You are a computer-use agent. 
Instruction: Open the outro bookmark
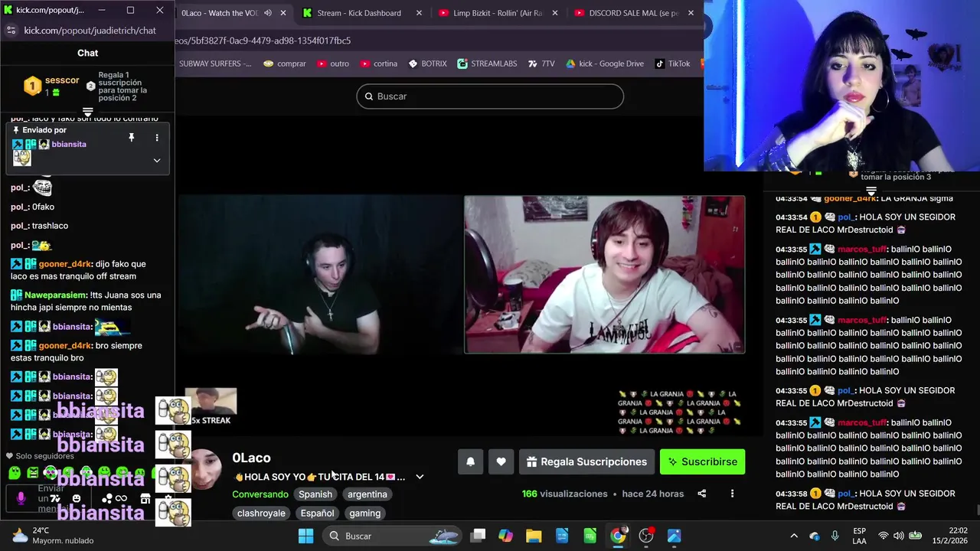[x=332, y=64]
